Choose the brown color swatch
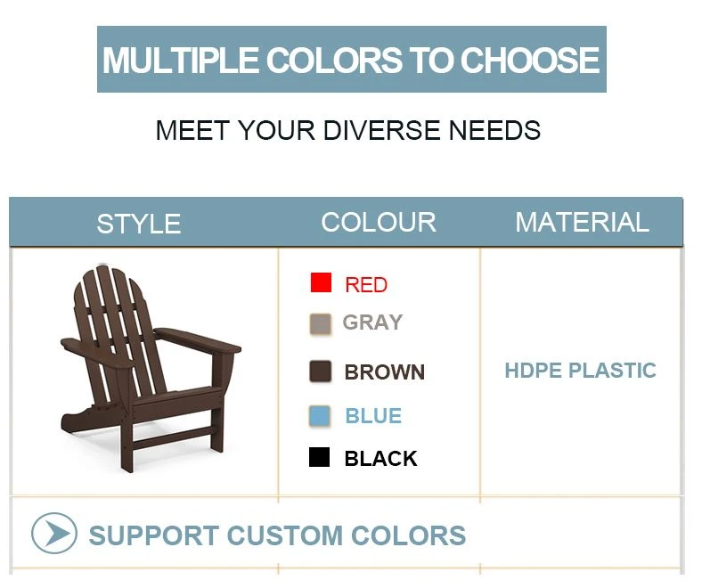The image size is (702, 588). pos(321,372)
